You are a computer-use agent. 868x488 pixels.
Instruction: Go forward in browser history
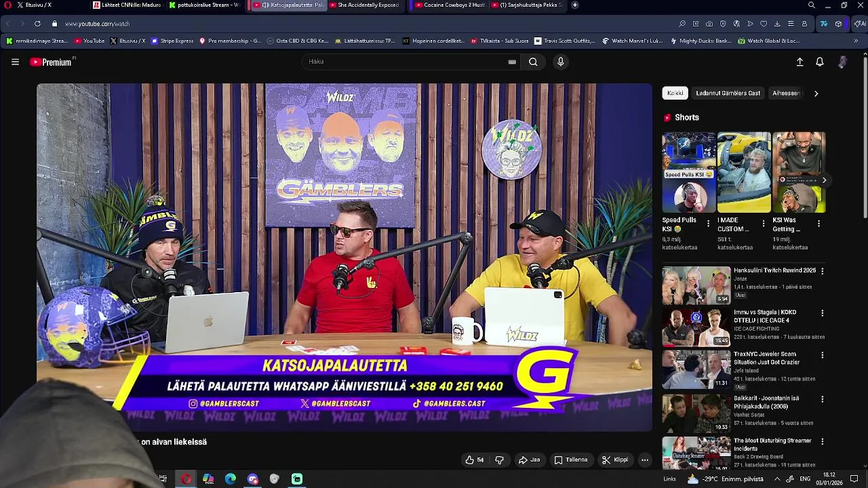tap(22, 24)
